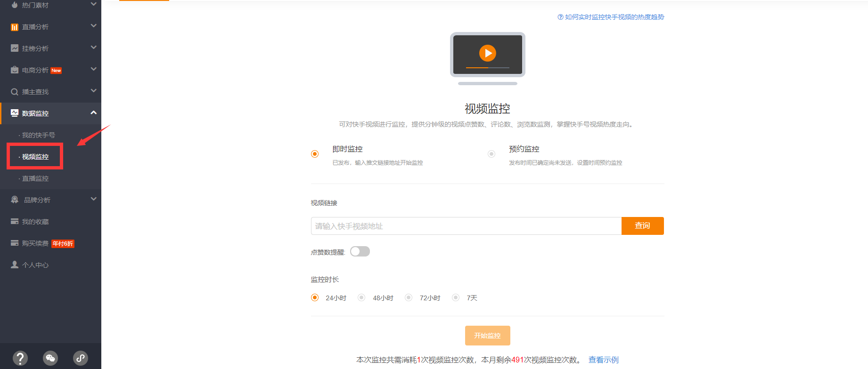
Task: Focus the 请输入快手视频地址 input field
Action: [467, 226]
